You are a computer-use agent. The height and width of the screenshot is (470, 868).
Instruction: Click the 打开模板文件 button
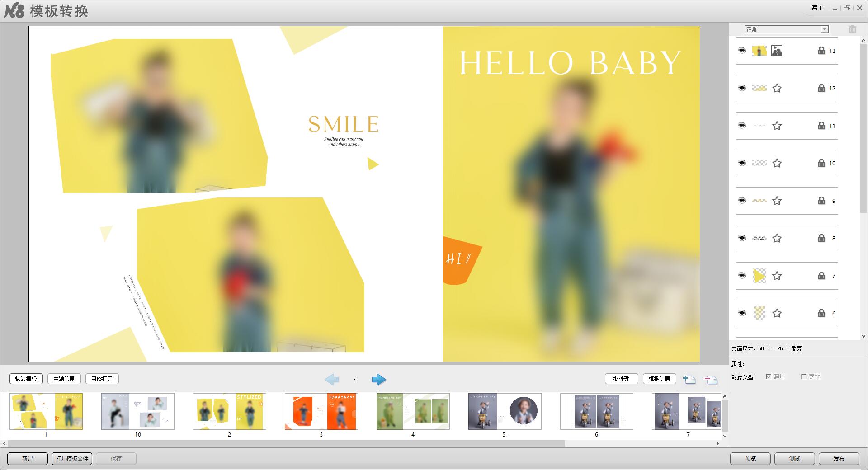tap(72, 458)
